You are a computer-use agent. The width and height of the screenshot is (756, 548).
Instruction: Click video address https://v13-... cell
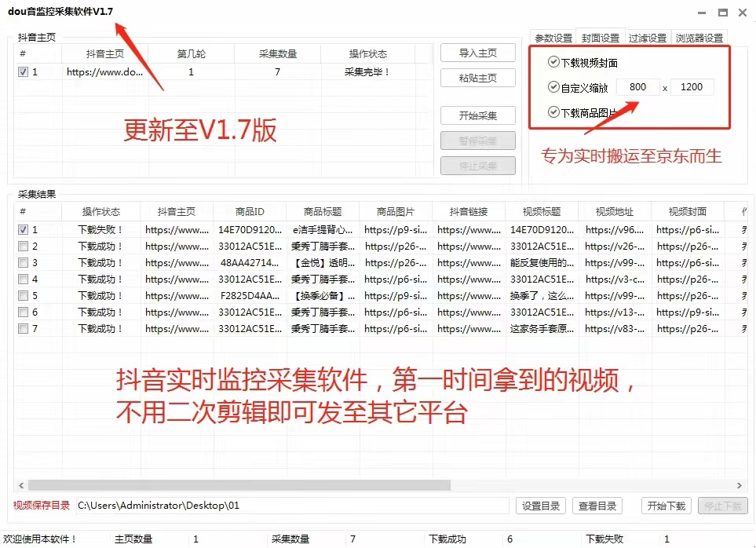click(x=614, y=312)
